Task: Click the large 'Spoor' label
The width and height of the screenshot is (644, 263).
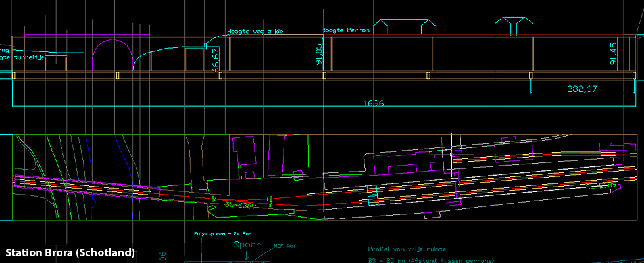Action: pos(247,245)
